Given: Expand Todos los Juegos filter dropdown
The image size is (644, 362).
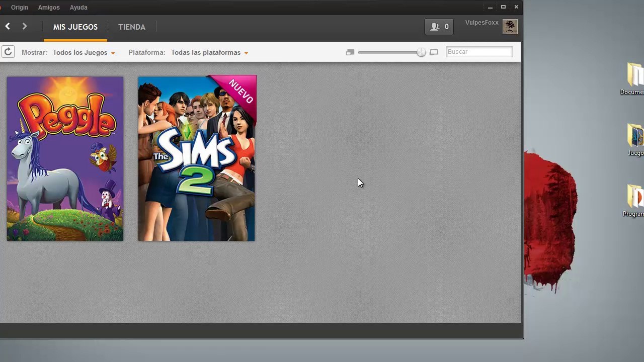Looking at the screenshot, I should [x=84, y=52].
